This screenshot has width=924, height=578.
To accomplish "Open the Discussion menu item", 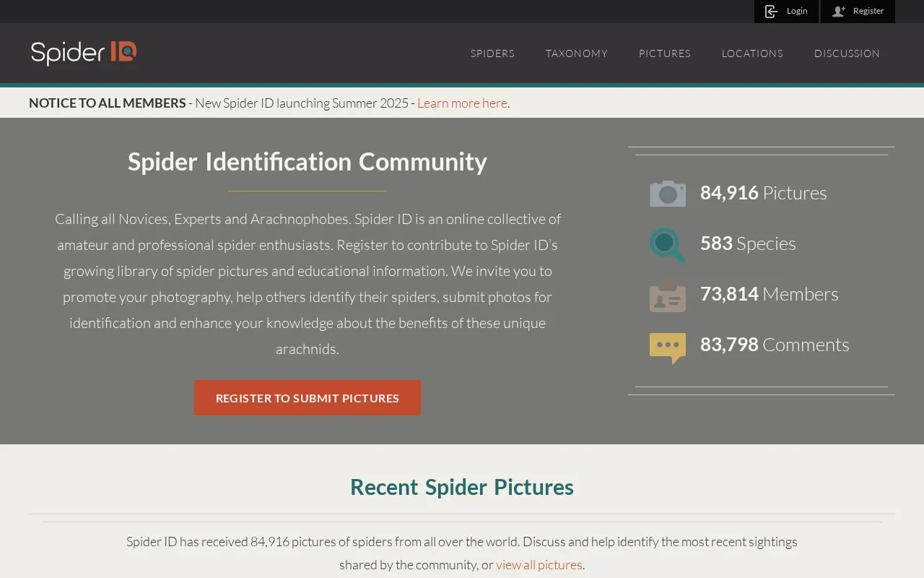I will (847, 53).
